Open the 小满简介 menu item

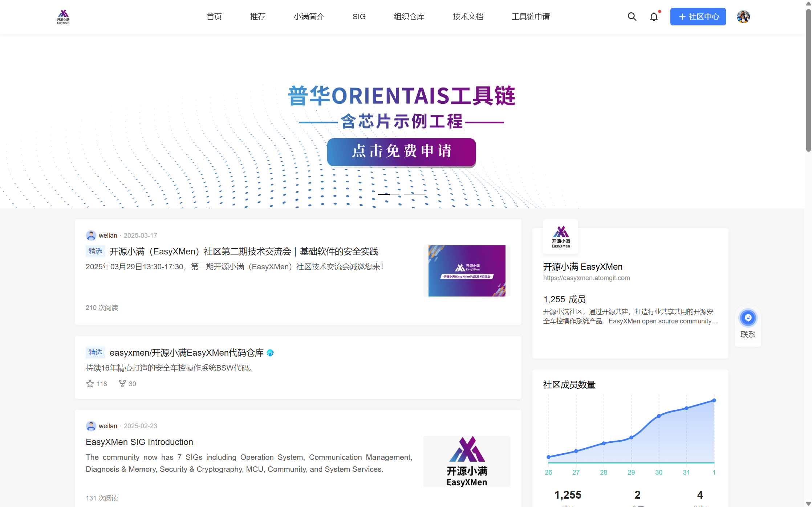(x=309, y=17)
